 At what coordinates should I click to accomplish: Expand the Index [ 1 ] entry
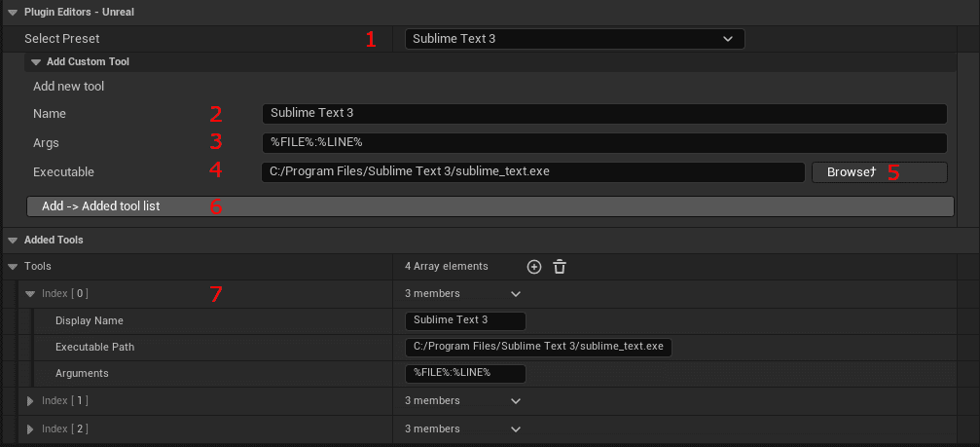click(29, 400)
